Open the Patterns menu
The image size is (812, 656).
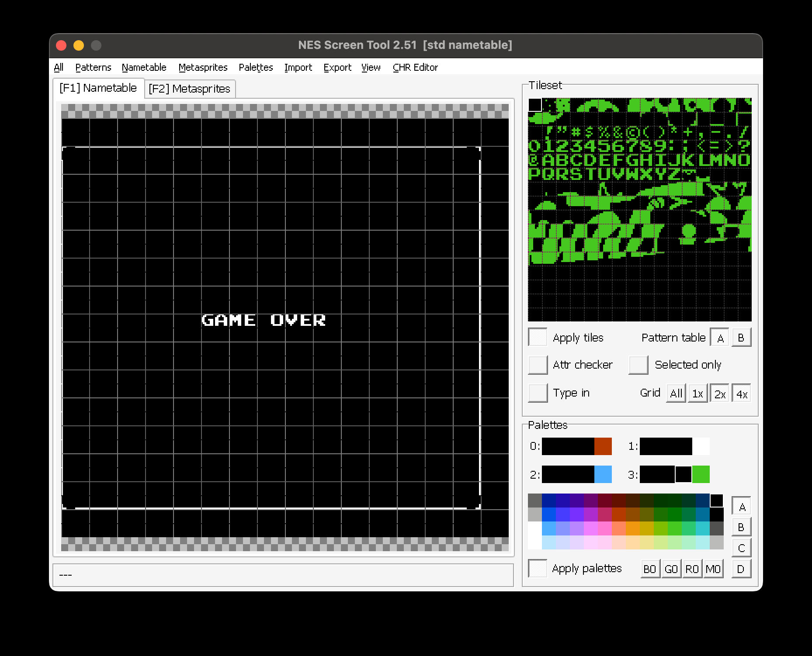click(93, 67)
